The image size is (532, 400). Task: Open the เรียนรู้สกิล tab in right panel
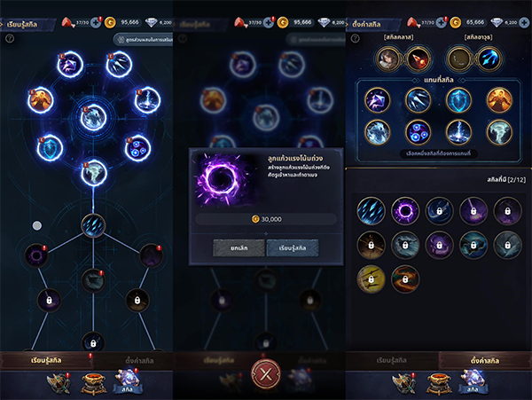[392, 360]
